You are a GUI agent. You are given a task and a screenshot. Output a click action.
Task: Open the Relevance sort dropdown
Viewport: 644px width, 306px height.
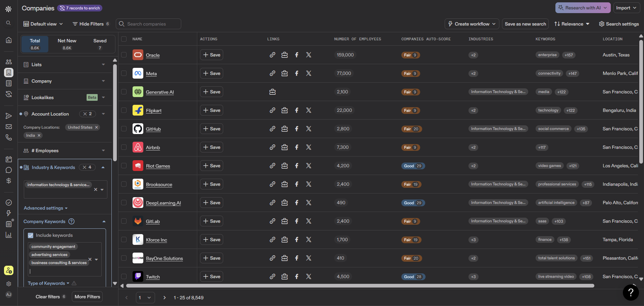572,24
